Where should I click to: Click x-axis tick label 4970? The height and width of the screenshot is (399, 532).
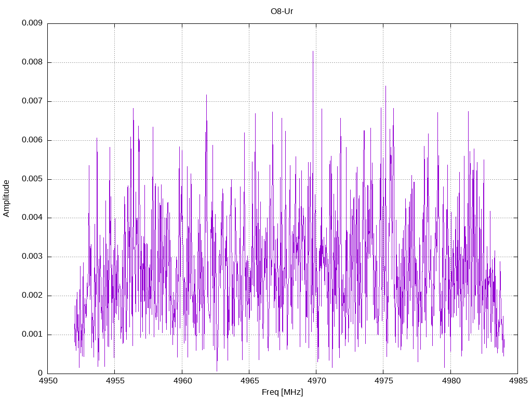pos(316,381)
